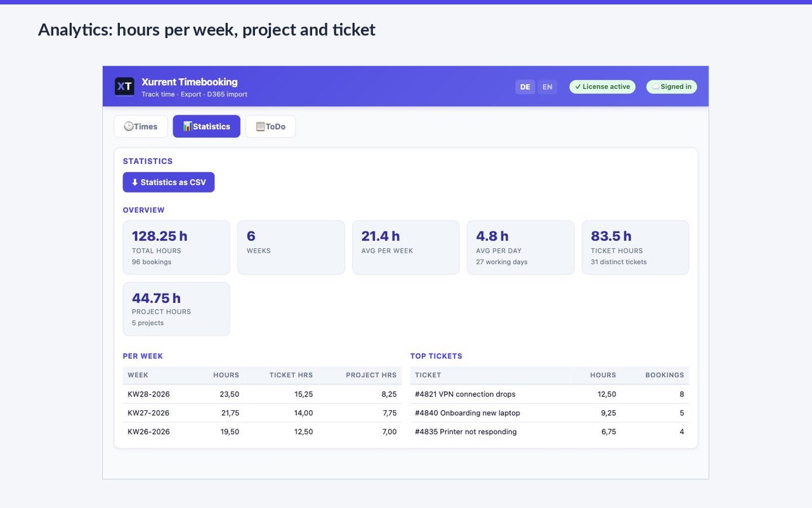Click the download arrow icon on CSV button

(134, 182)
